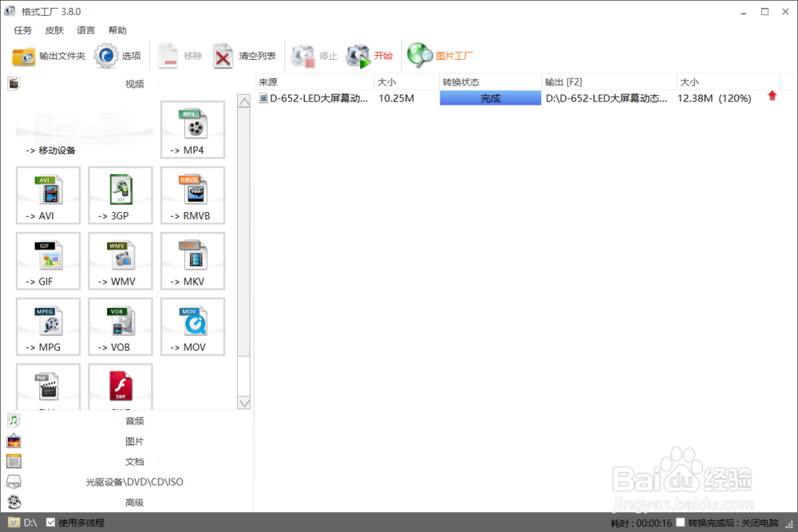Enable 转换完成后:关闭电脑 shutdown checkbox

pos(681,522)
